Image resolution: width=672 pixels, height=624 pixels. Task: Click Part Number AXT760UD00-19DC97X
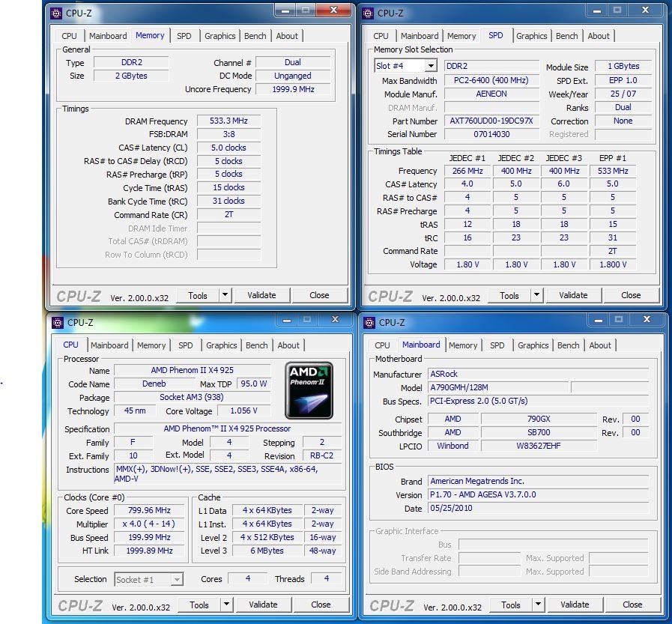491,121
